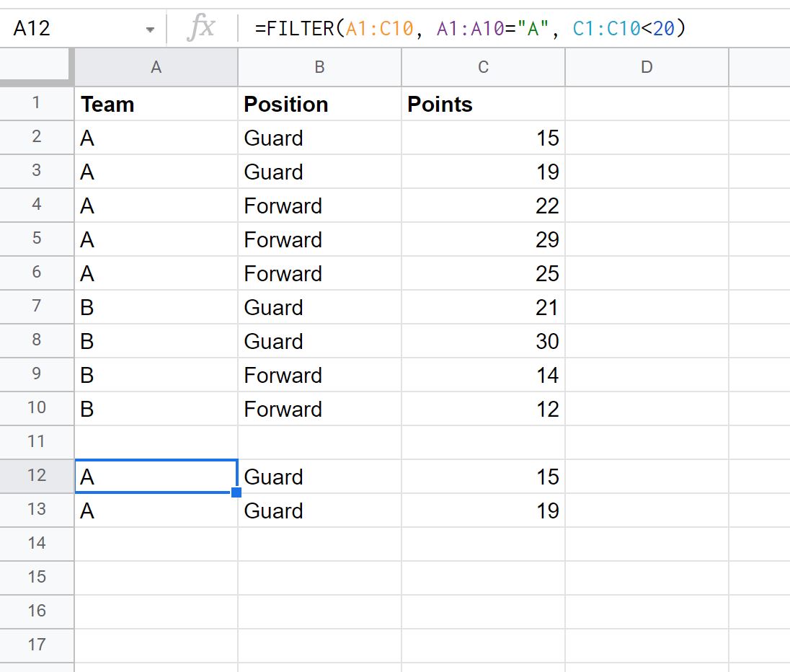Click the Team header cell
The width and height of the screenshot is (790, 672).
click(156, 104)
